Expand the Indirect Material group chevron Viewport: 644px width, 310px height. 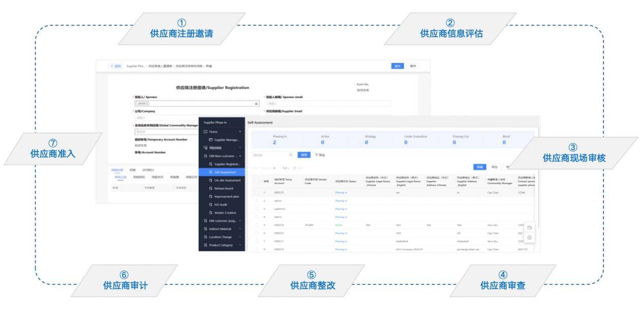240,229
